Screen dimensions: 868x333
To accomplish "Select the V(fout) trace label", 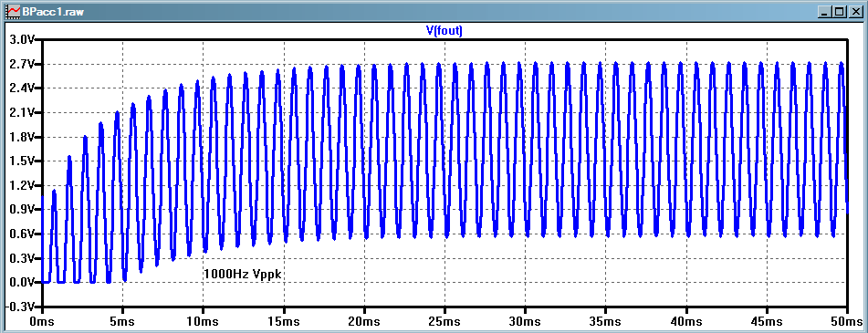I will pyautogui.click(x=444, y=31).
